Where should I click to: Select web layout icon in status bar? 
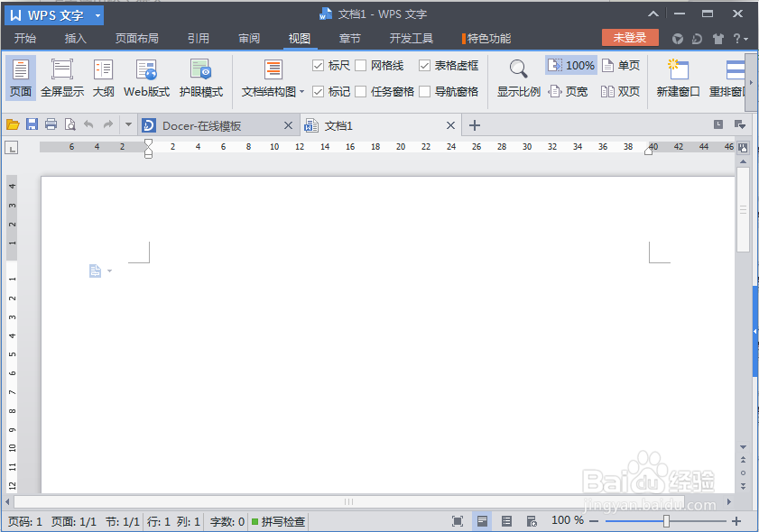pyautogui.click(x=532, y=521)
